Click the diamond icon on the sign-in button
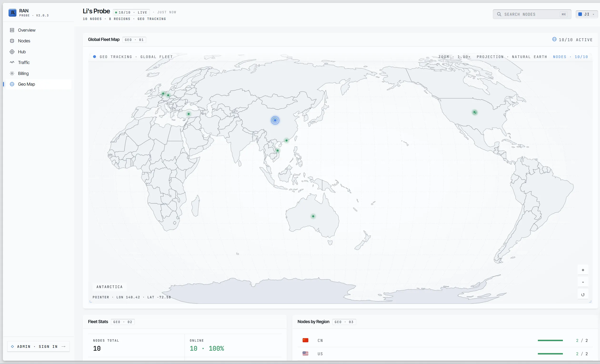600x364 pixels. [x=12, y=347]
